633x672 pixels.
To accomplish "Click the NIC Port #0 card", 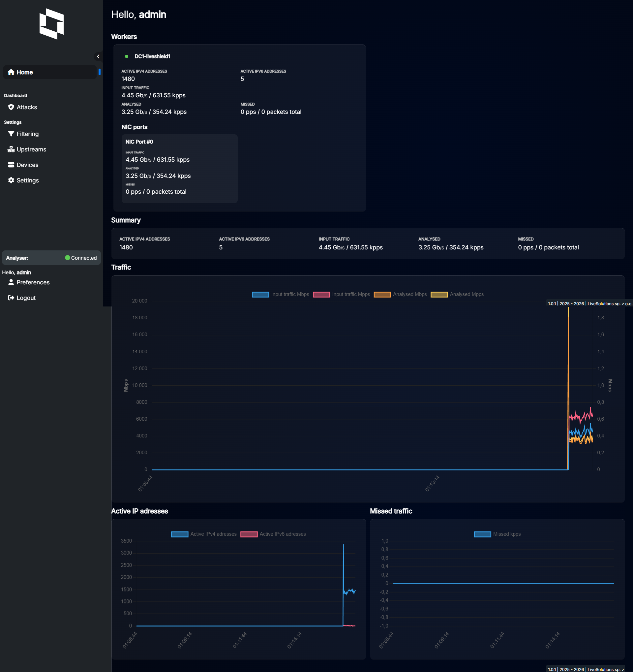I will 179,169.
